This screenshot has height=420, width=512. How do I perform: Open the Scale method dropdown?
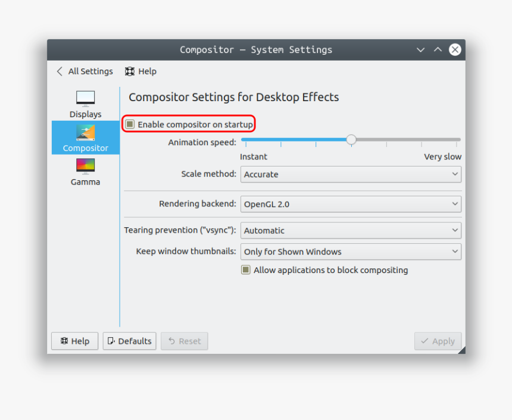pyautogui.click(x=350, y=174)
